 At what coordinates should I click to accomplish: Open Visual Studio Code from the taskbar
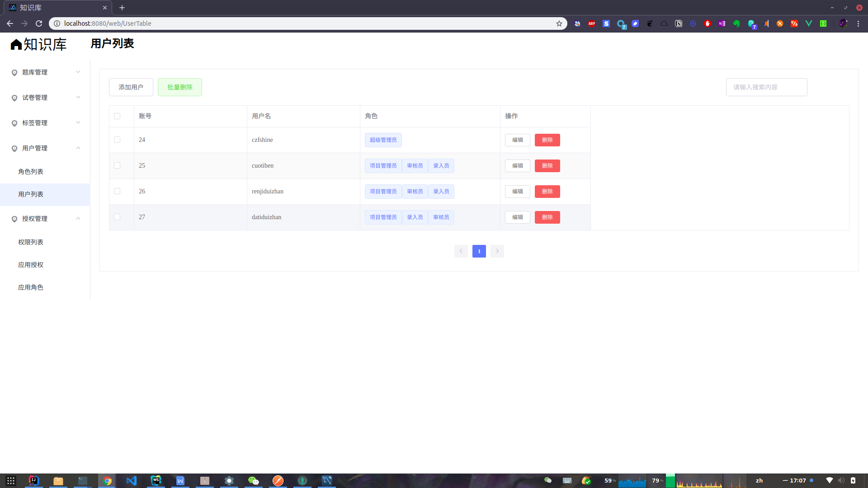(x=132, y=481)
